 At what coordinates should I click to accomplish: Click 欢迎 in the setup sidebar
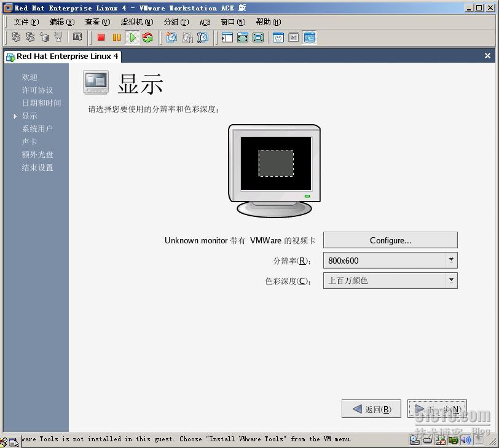click(29, 77)
